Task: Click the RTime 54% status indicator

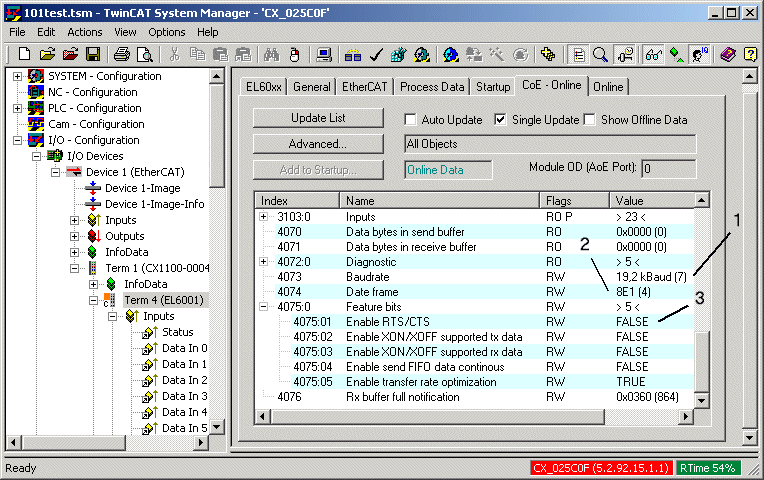Action: click(x=707, y=468)
